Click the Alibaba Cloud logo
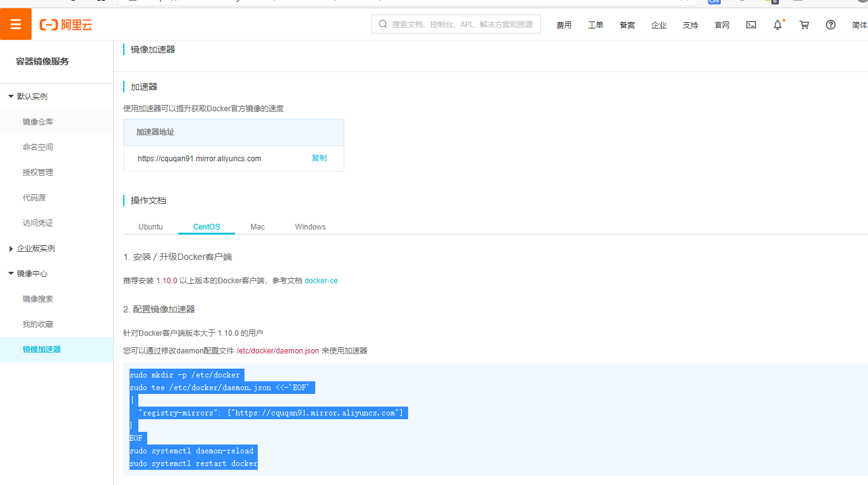The width and height of the screenshot is (868, 485). pos(66,25)
